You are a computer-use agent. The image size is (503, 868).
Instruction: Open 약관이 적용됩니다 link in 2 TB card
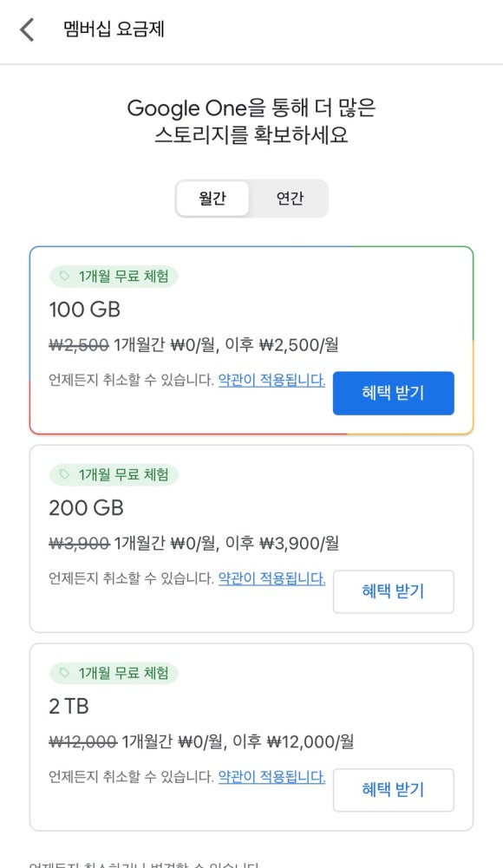pyautogui.click(x=271, y=777)
